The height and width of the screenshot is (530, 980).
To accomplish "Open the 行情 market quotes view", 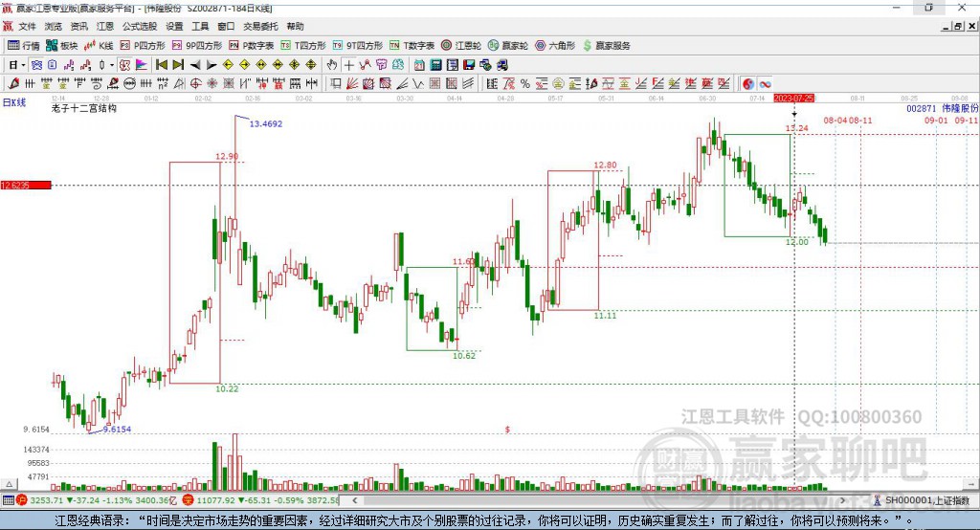I will click(24, 46).
